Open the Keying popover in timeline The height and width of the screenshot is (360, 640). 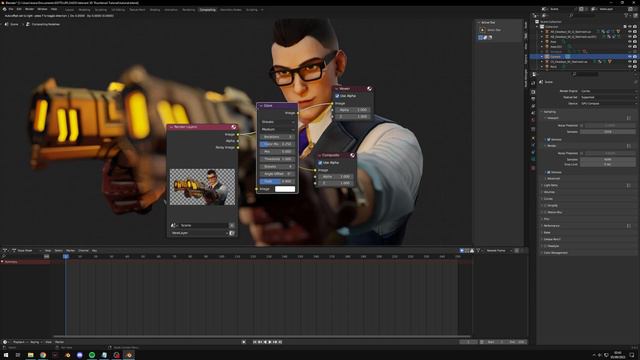[x=36, y=342]
